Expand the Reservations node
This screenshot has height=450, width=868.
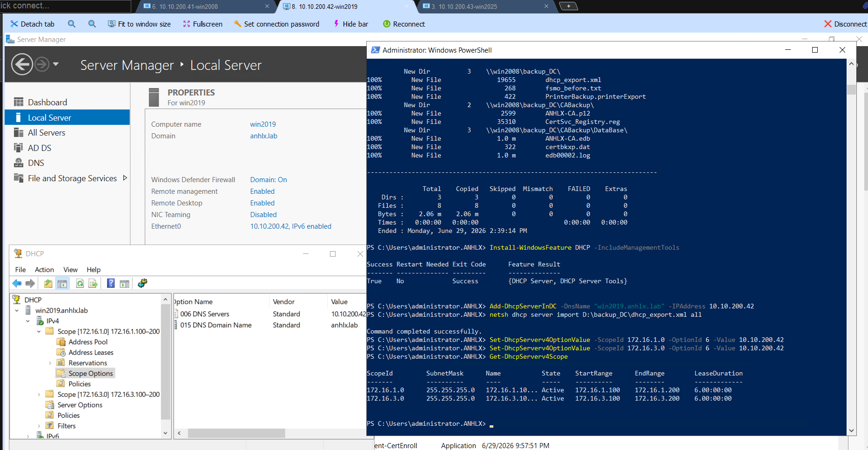(x=50, y=363)
